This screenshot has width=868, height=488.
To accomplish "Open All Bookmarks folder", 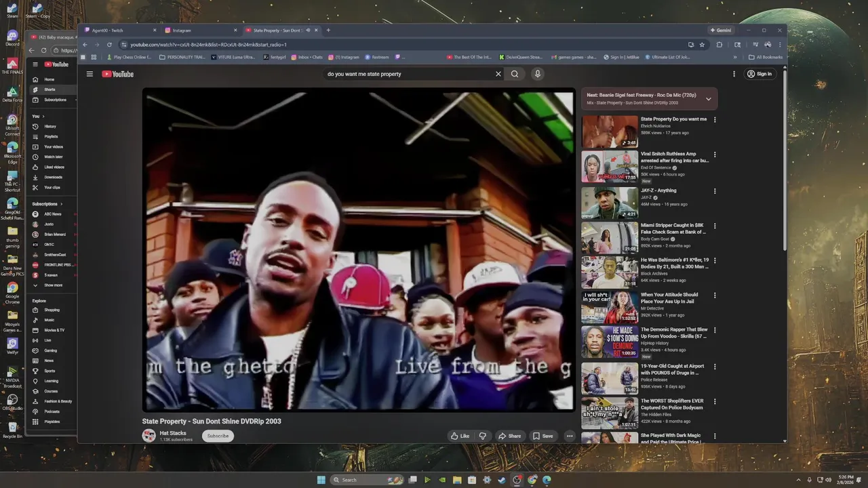I will 766,57.
